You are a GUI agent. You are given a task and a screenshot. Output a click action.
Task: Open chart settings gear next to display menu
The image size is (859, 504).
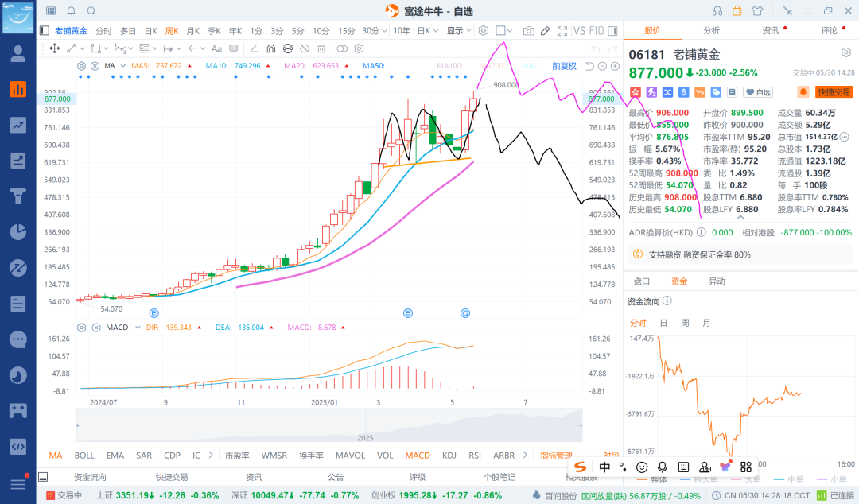(484, 31)
